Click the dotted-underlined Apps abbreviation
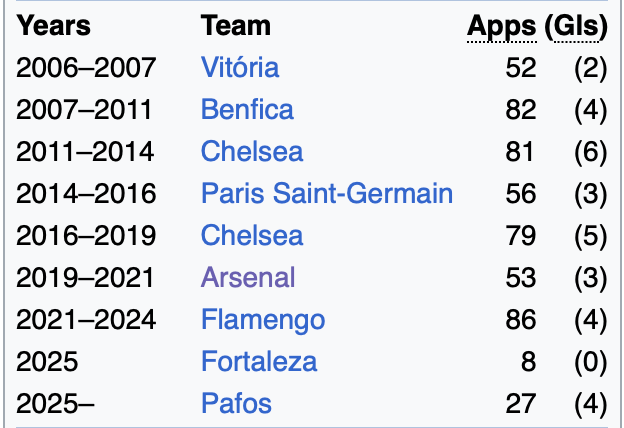Image resolution: width=624 pixels, height=428 pixels. click(501, 27)
